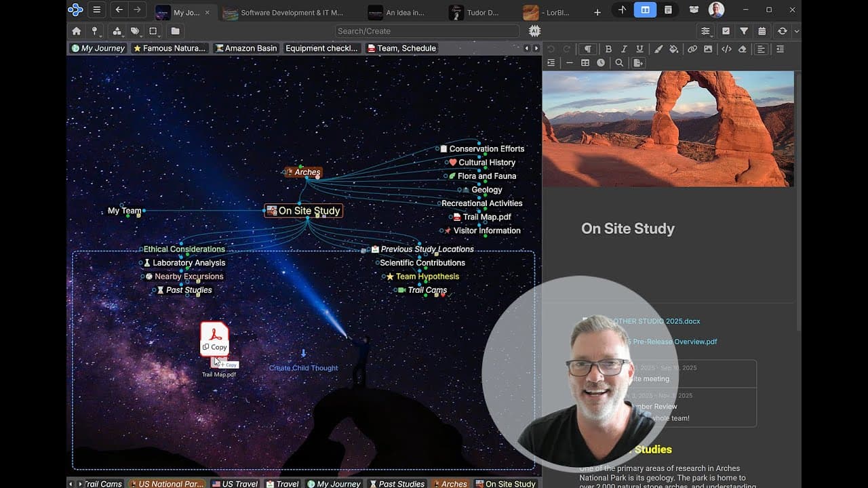868x488 pixels.
Task: Select the Amazon Basin pinned thought
Action: (245, 48)
